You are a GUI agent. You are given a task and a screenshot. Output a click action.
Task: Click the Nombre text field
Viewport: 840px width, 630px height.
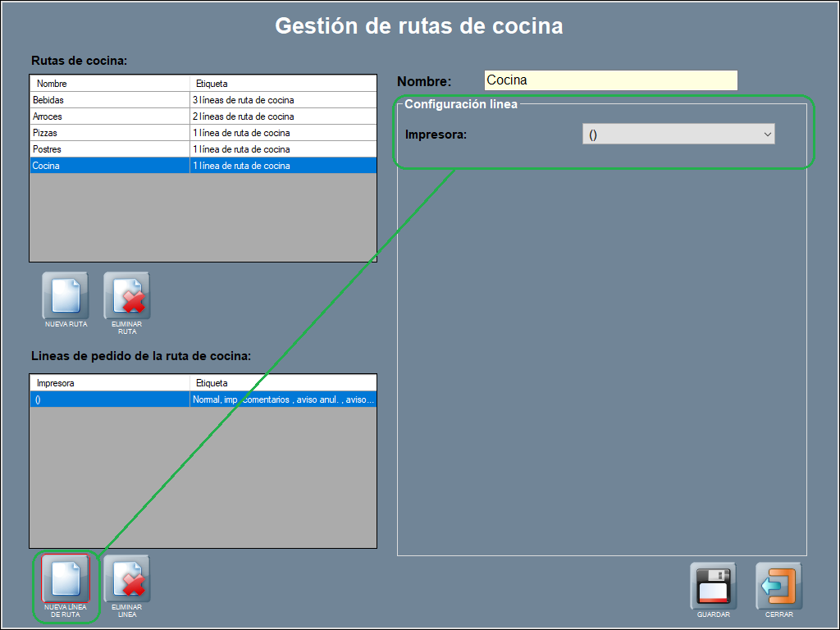[x=610, y=80]
